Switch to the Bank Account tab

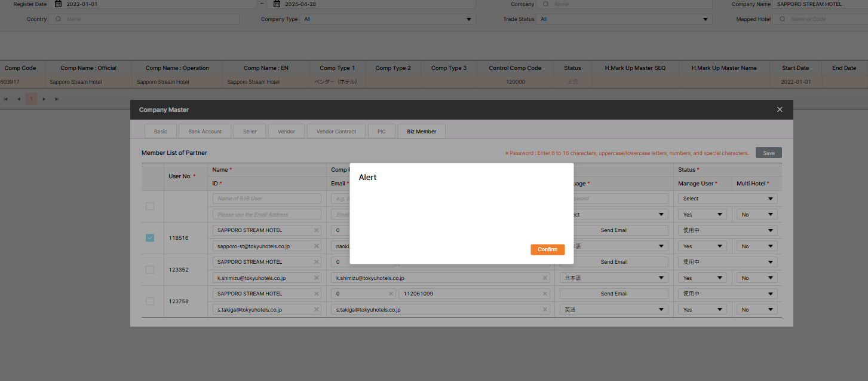[205, 132]
